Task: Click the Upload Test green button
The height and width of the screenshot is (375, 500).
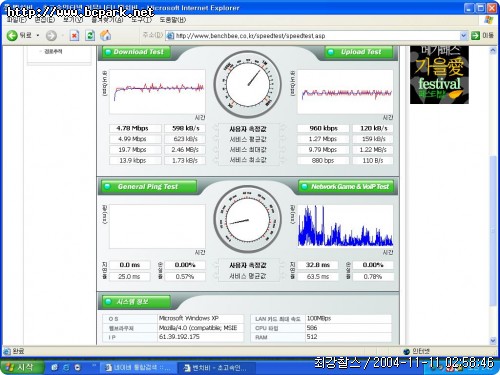Action: pyautogui.click(x=359, y=52)
